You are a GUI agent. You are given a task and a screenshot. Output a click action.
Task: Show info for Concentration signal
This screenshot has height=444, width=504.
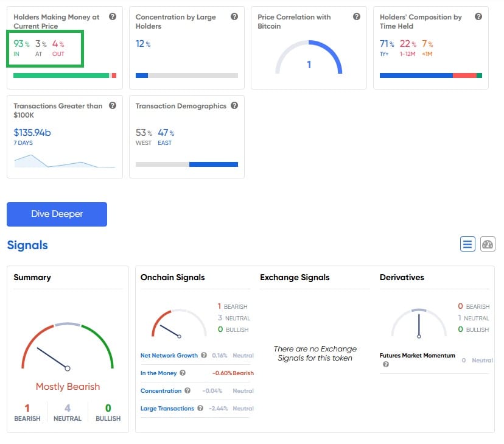[187, 391]
